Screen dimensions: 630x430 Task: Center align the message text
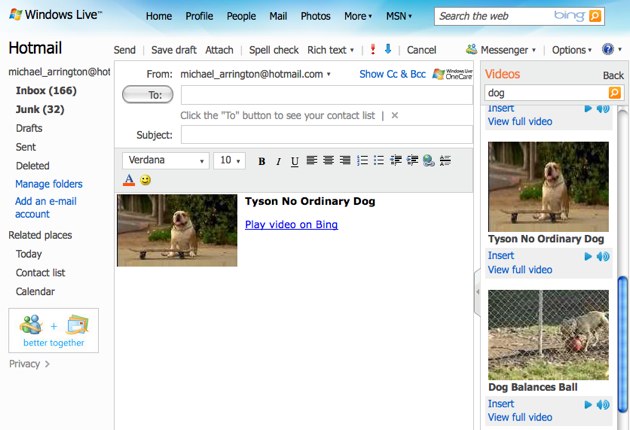pyautogui.click(x=328, y=161)
